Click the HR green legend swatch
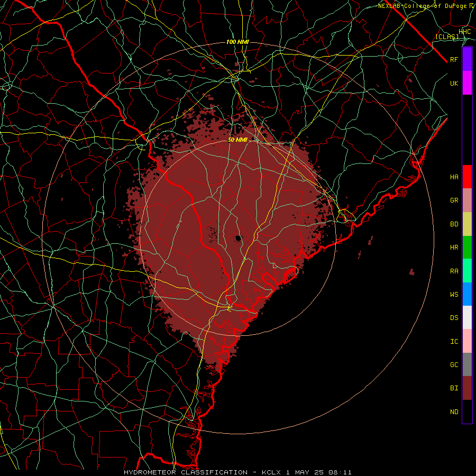The width and height of the screenshot is (476, 476). [467, 247]
